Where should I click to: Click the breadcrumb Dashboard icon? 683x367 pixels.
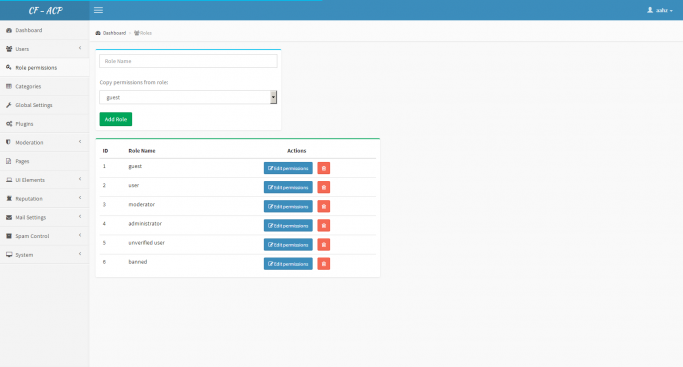click(x=98, y=33)
